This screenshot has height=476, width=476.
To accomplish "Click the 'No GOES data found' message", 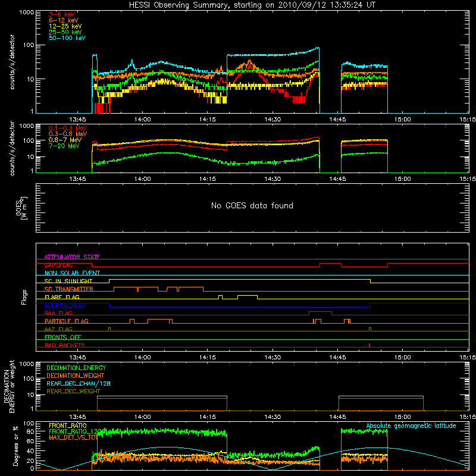I will [x=252, y=205].
